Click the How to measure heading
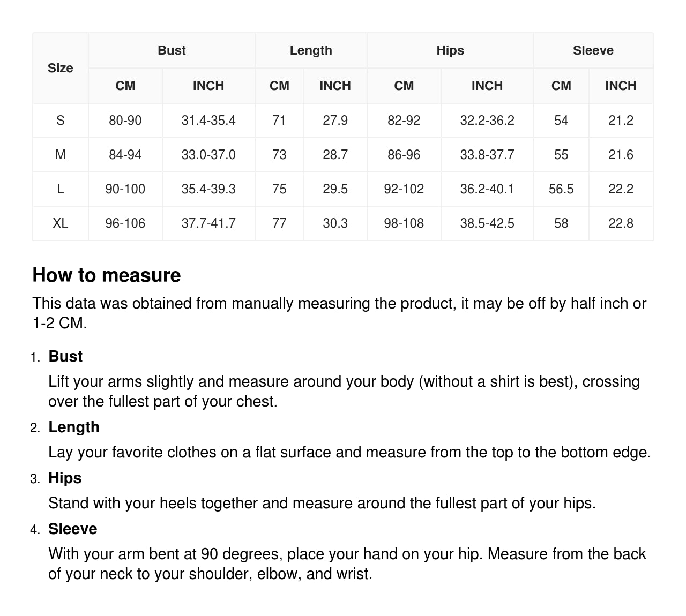 107,275
